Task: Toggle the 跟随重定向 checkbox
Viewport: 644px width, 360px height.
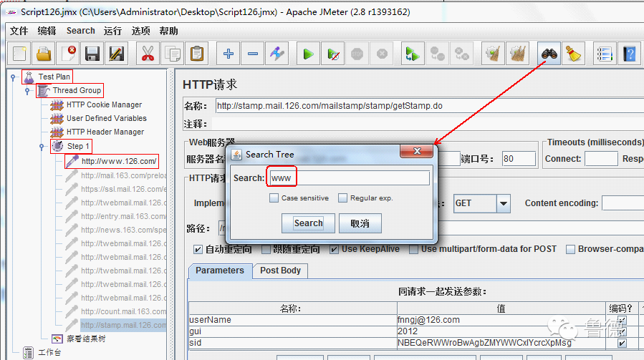Action: (266, 249)
